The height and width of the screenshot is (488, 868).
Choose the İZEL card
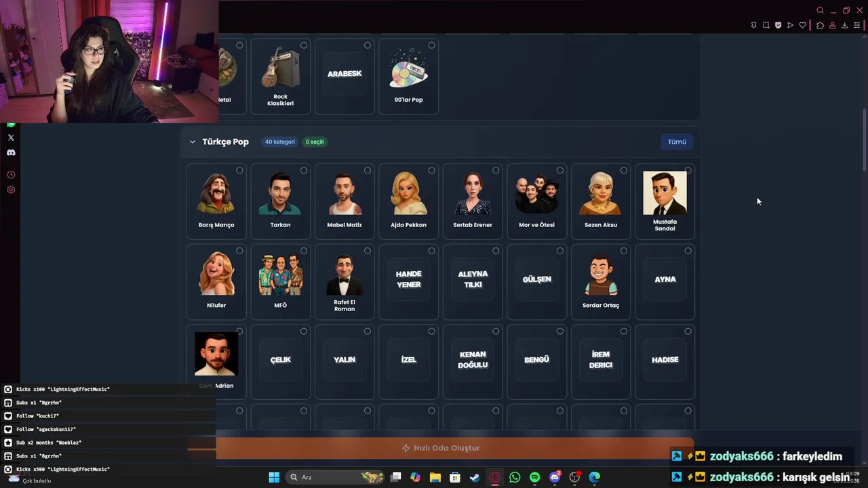(x=408, y=362)
